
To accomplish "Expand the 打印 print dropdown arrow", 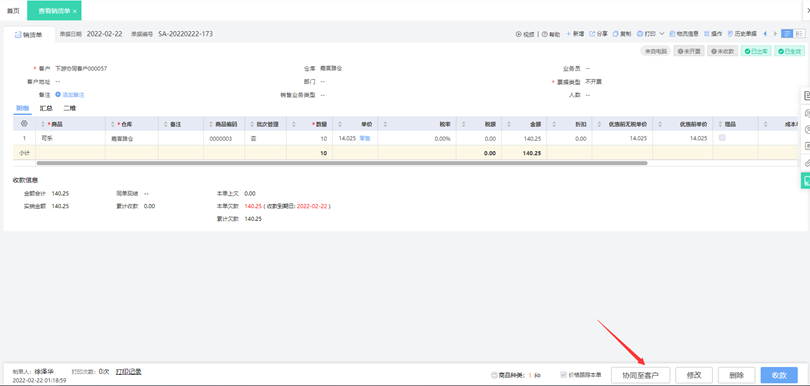I will pyautogui.click(x=662, y=34).
